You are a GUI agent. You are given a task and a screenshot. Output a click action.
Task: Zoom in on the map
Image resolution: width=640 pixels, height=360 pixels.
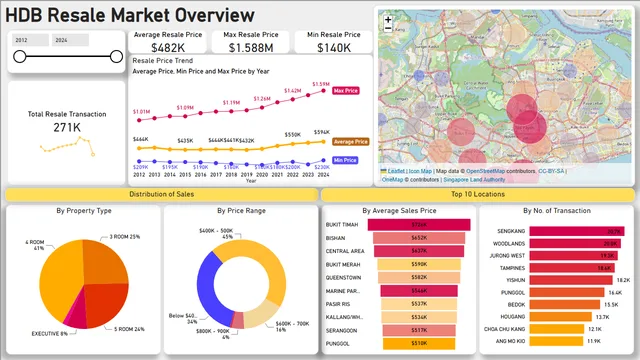point(388,20)
